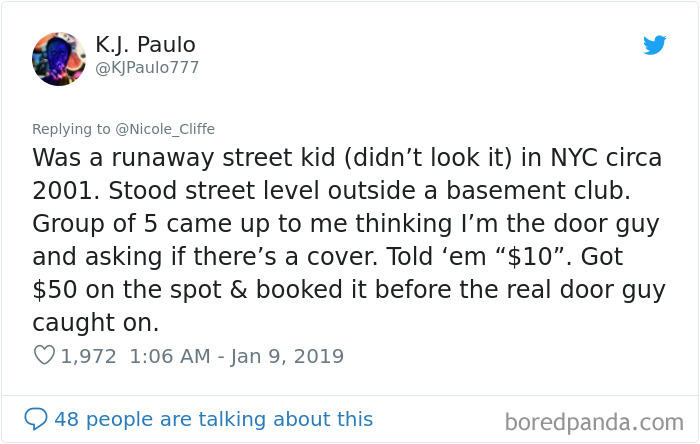The width and height of the screenshot is (700, 444).
Task: Click the 'Replying to' label text
Action: coord(71,129)
